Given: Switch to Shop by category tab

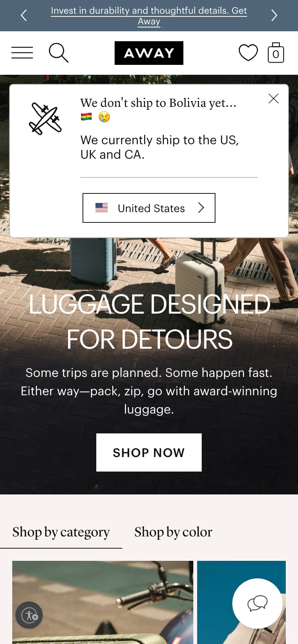Looking at the screenshot, I should 61,532.
